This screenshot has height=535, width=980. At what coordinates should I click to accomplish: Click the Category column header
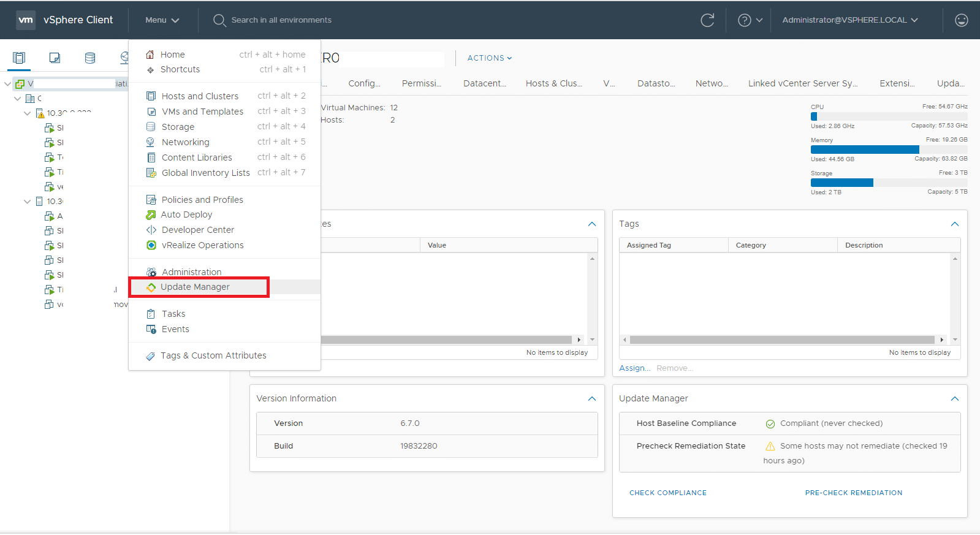point(783,246)
